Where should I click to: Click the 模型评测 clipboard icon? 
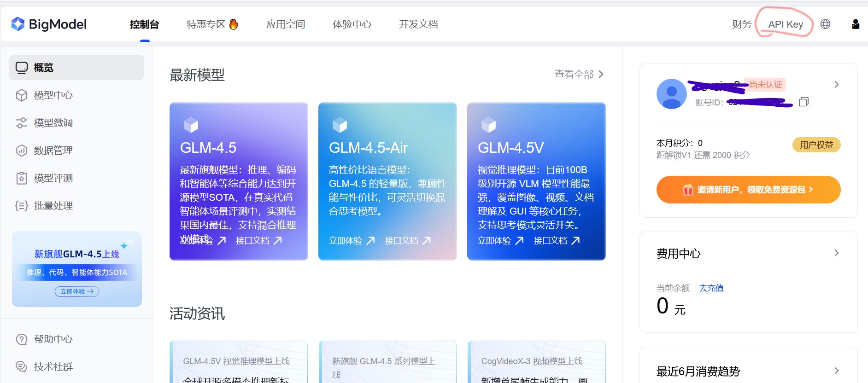click(22, 178)
